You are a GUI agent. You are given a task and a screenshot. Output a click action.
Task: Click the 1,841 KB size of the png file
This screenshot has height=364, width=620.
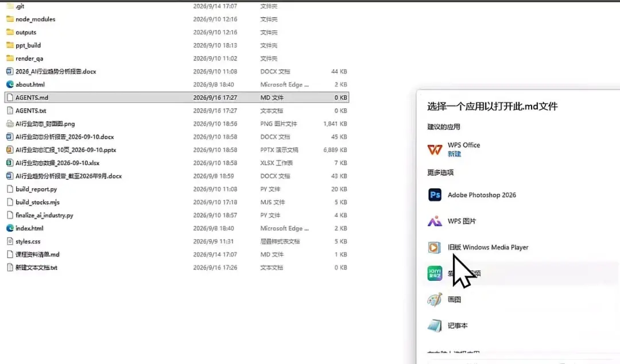click(335, 123)
